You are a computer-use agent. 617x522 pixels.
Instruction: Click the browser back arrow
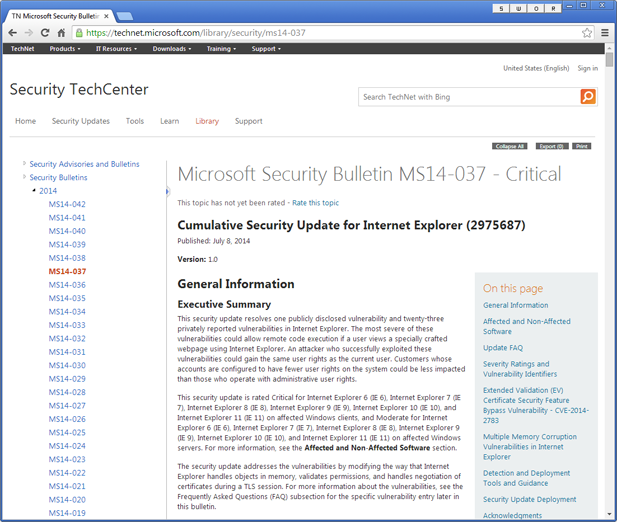(x=12, y=33)
